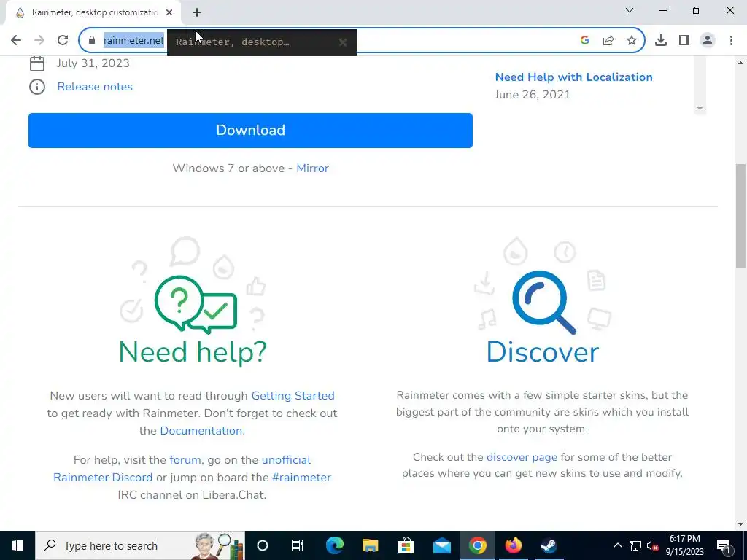Viewport: 747px width, 560px height.
Task: Click muted volume tray icon
Action: 652,545
